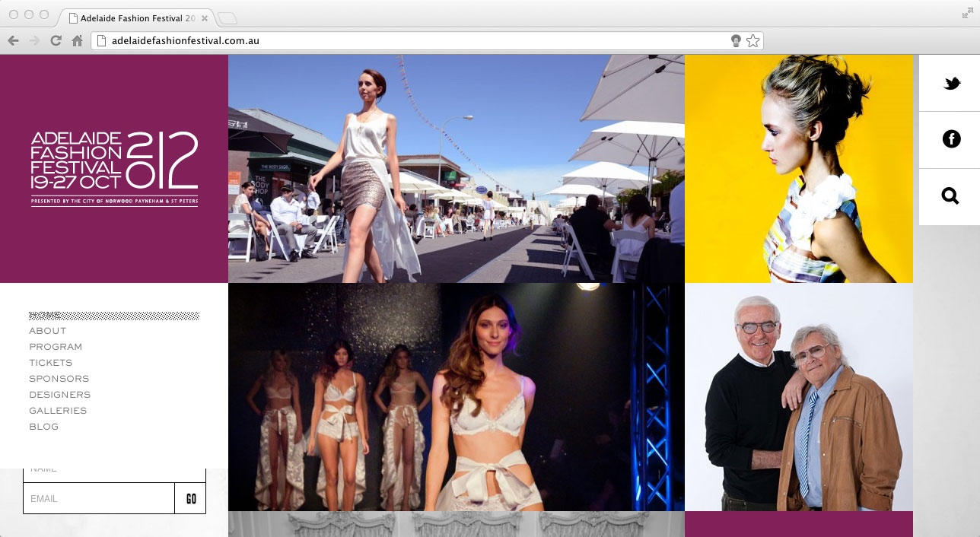Open the Facebook icon link

tap(952, 140)
